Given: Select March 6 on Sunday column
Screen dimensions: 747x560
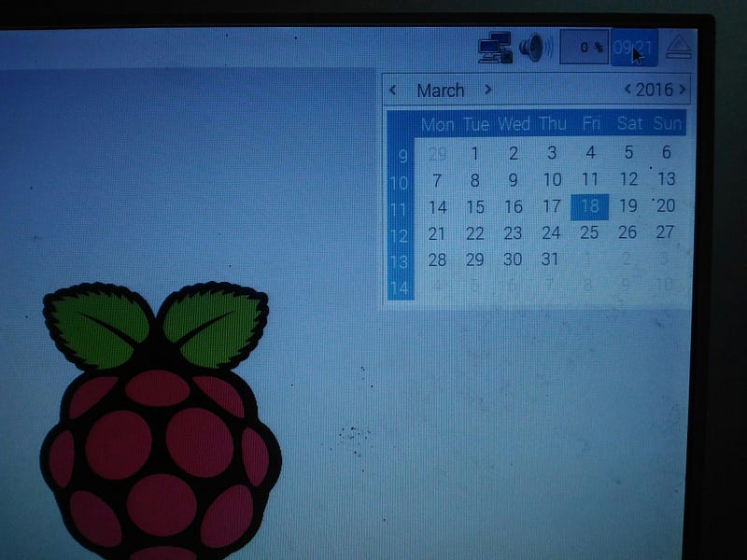Looking at the screenshot, I should (x=667, y=152).
